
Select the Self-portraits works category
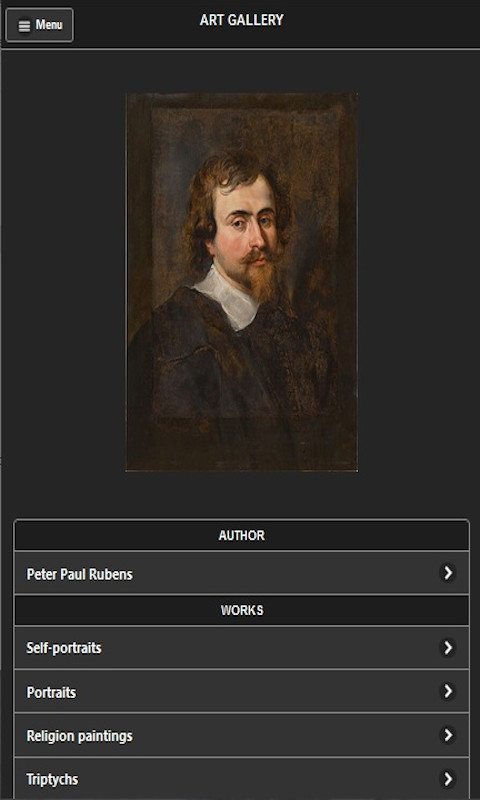pos(241,648)
